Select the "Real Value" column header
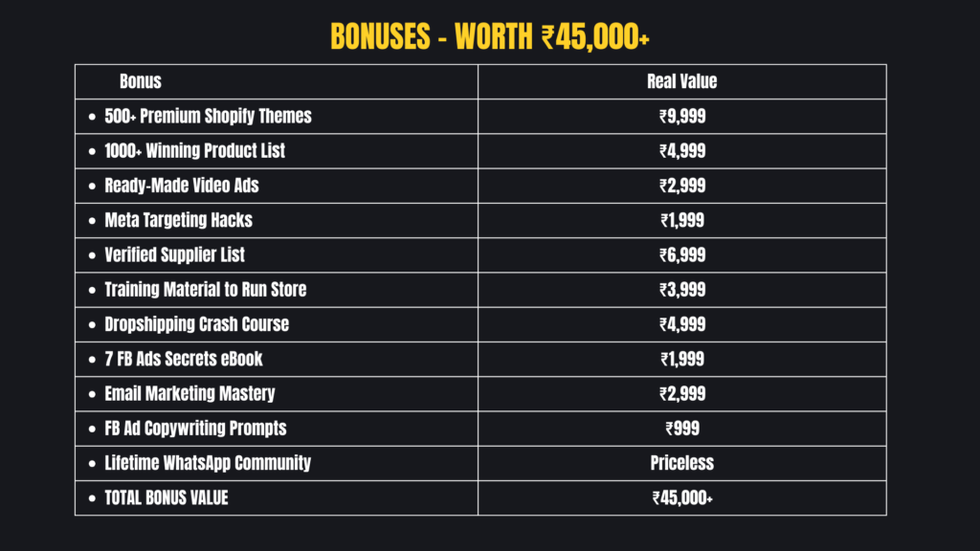The image size is (980, 551). [x=681, y=81]
